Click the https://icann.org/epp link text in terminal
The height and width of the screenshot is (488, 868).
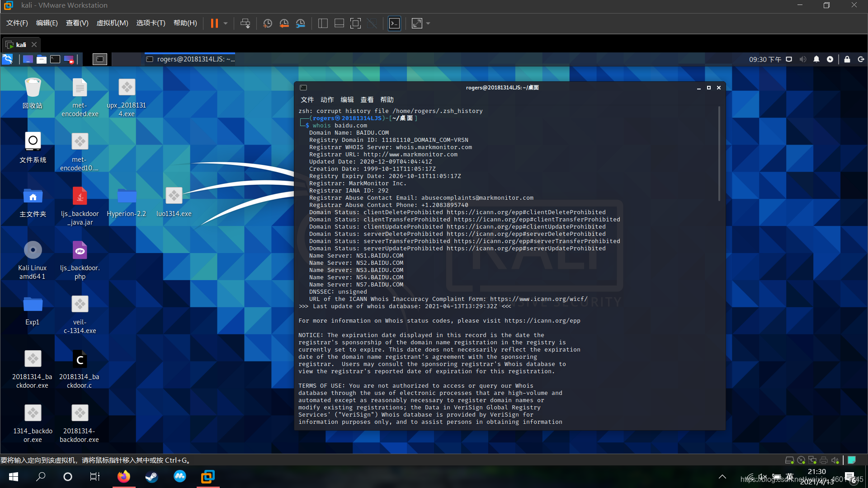[542, 321]
